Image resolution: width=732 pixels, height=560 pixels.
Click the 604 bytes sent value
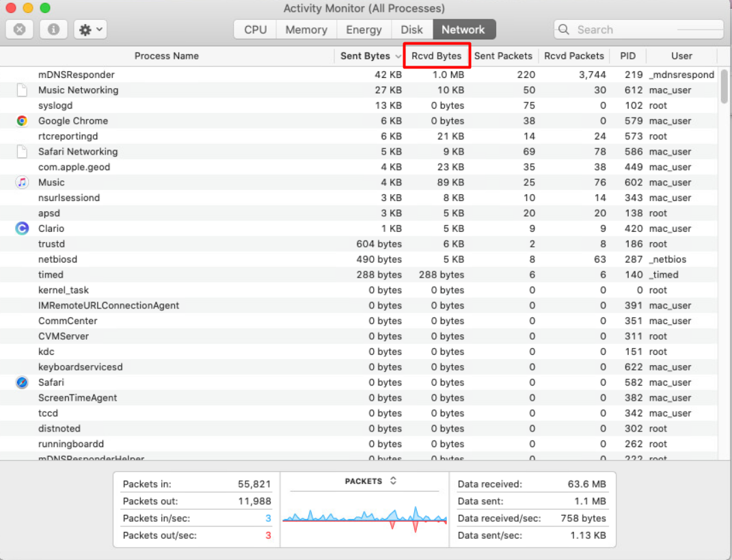pos(379,244)
